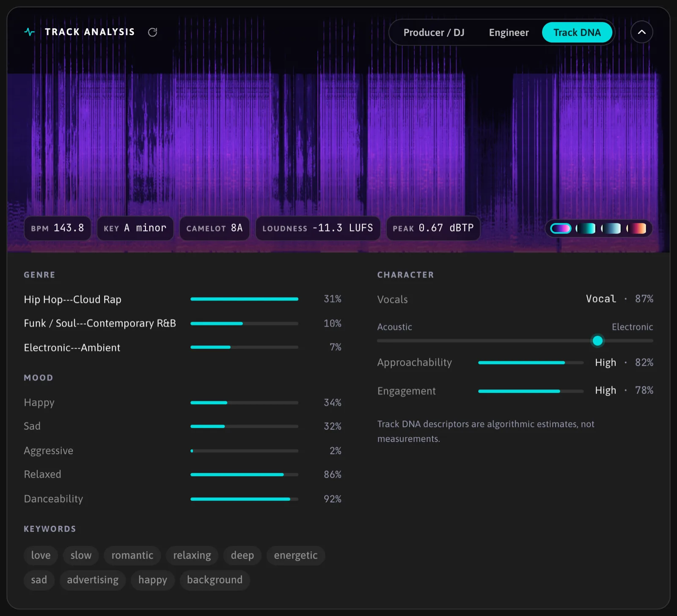
Task: Click the 'Funk / Soul---Contemporary R&B' label
Action: point(100,323)
